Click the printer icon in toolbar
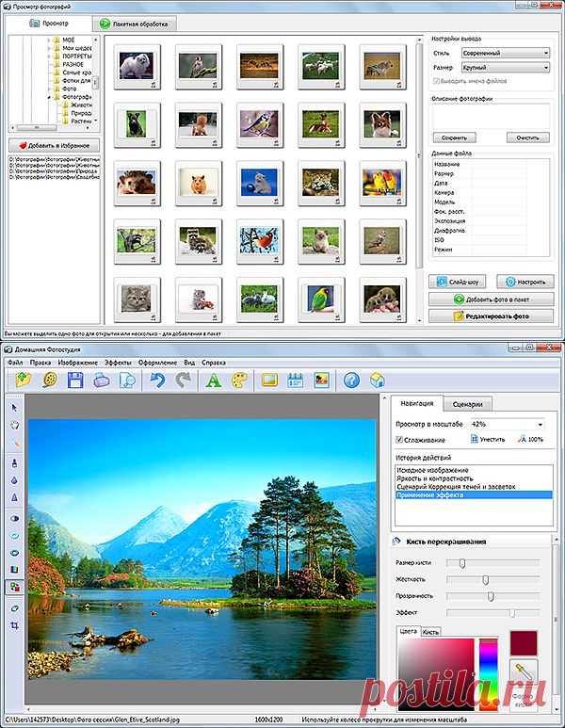Screen dimensions: 565x728 101,380
